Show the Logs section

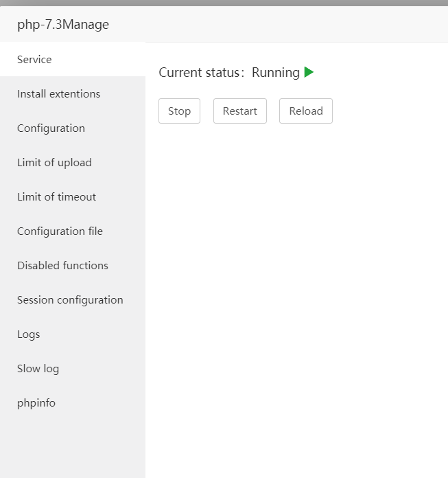tap(28, 334)
